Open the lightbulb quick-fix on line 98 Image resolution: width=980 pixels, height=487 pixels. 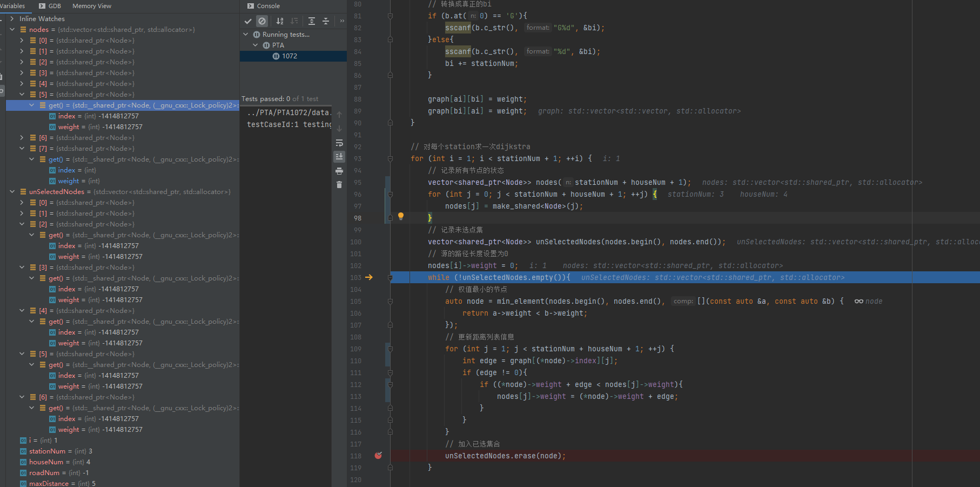401,216
